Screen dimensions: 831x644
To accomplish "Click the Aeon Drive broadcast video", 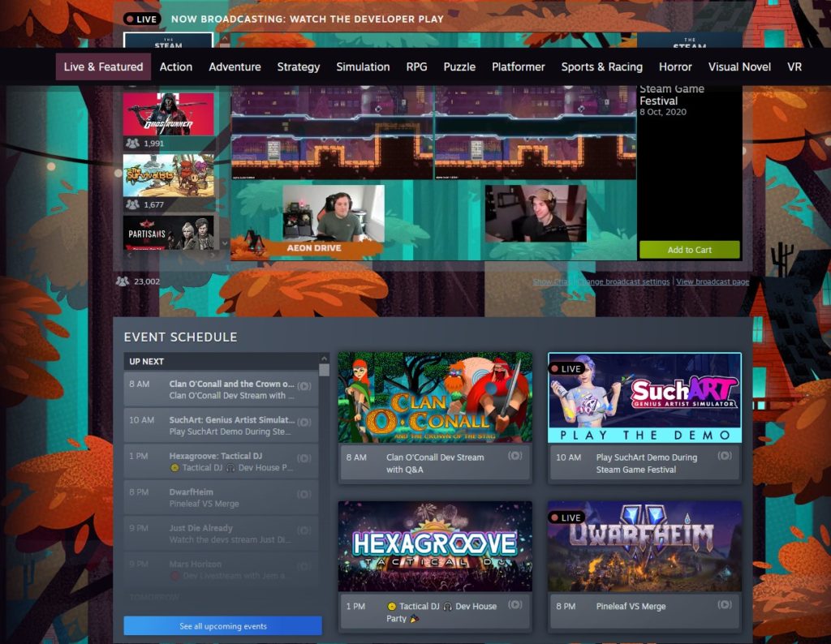I will click(x=433, y=173).
